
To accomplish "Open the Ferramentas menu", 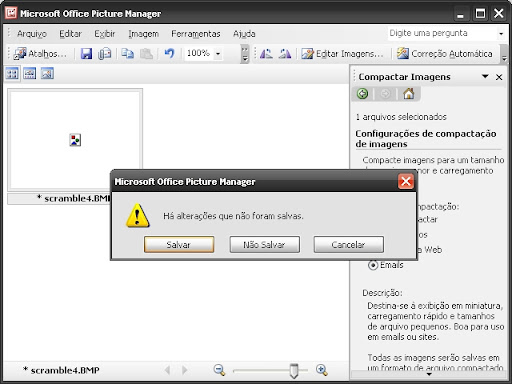I will click(196, 34).
